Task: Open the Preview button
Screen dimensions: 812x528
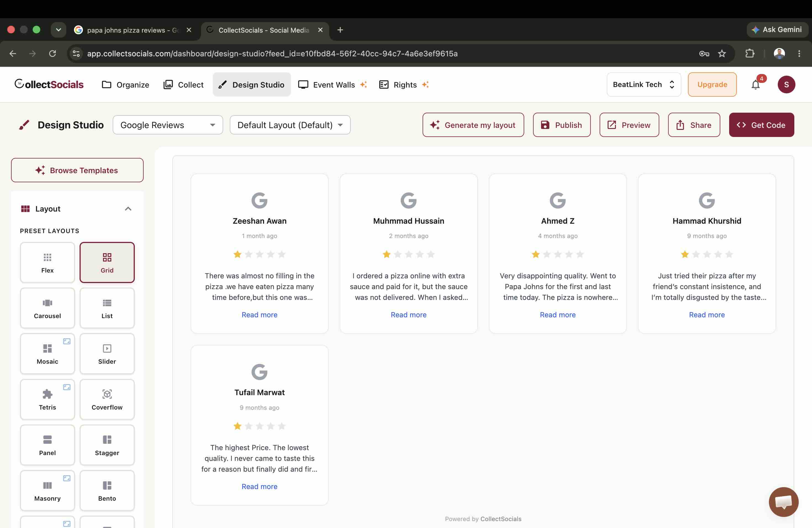Action: tap(629, 125)
